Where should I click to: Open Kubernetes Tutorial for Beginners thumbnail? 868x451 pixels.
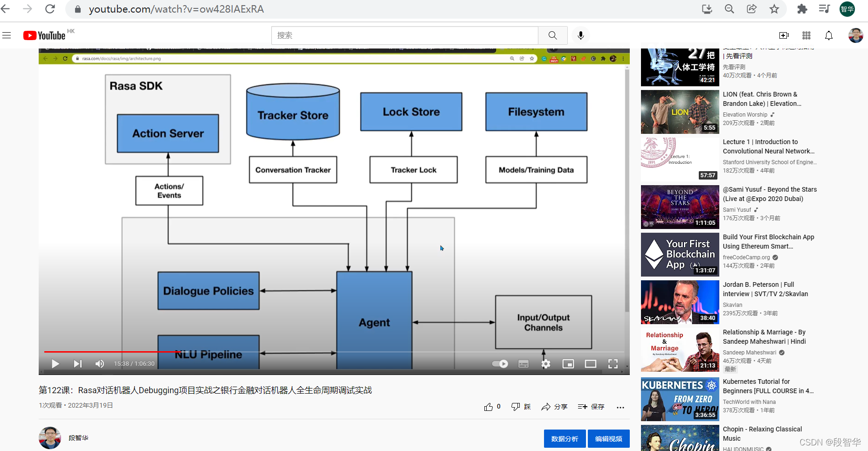(x=680, y=399)
